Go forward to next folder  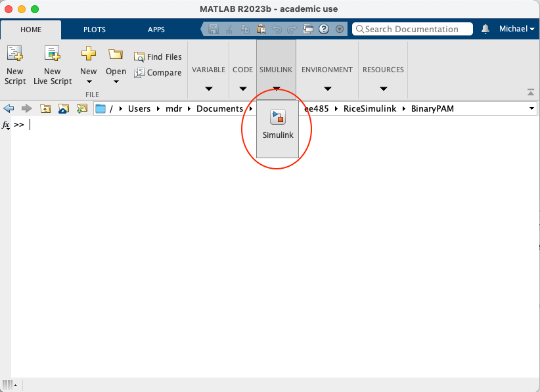26,109
